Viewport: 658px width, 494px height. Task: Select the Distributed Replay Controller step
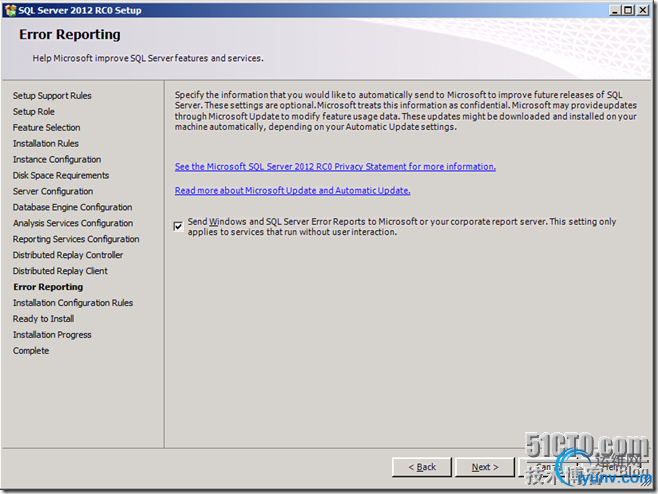coord(68,255)
